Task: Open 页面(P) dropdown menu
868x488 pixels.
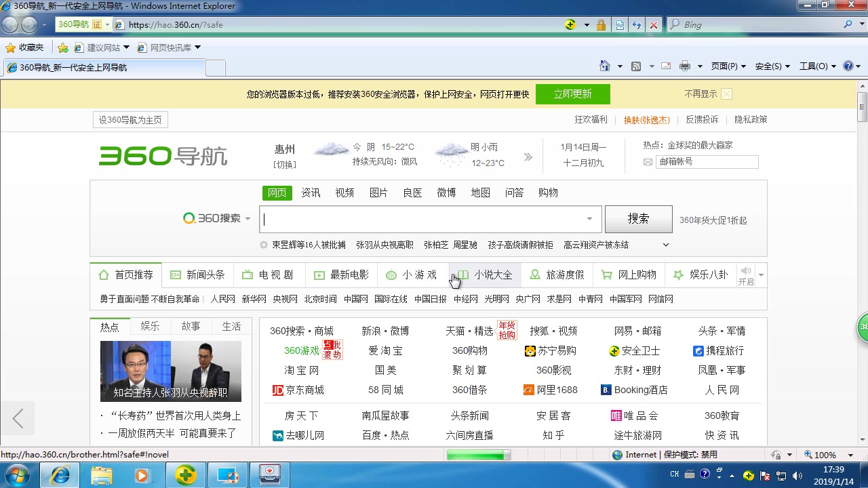Action: tap(728, 66)
